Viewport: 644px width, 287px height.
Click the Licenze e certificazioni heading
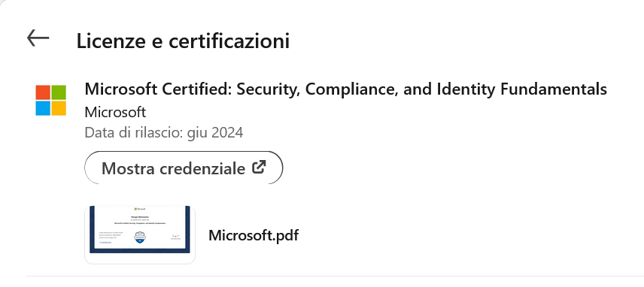tap(183, 41)
